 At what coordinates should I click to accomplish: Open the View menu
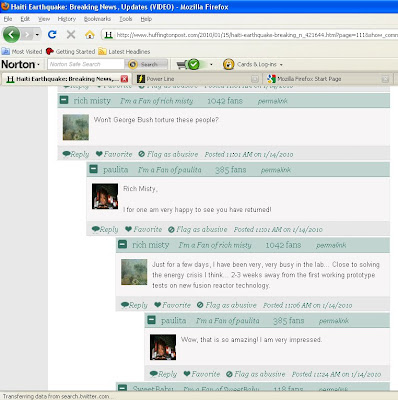tap(44, 19)
